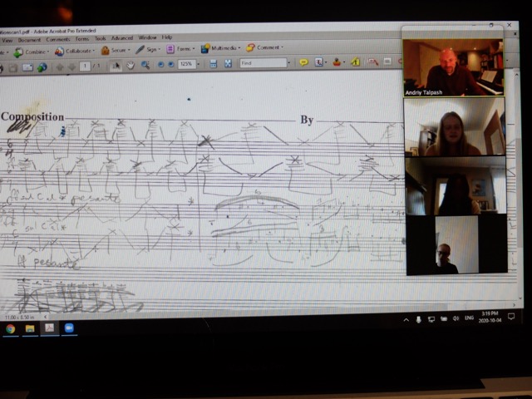Open File Explorer from the taskbar
The height and width of the screenshot is (399, 532).
(30, 328)
